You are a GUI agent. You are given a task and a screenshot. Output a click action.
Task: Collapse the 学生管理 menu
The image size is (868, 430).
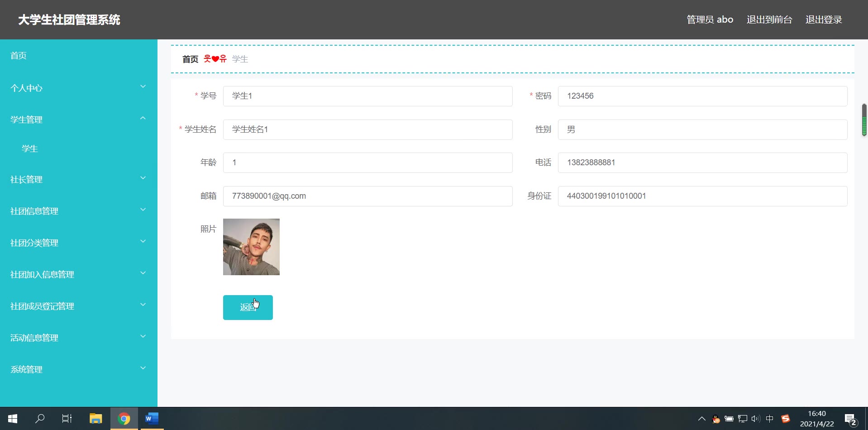[x=79, y=119]
